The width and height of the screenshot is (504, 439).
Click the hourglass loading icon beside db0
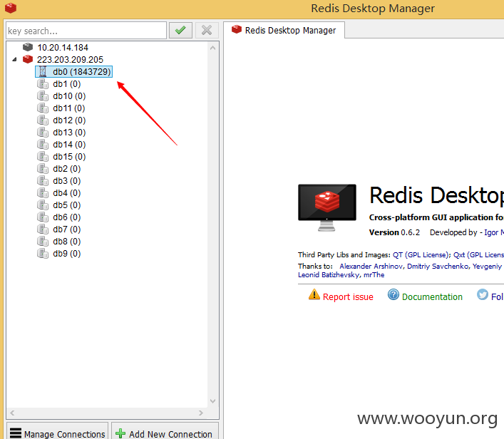click(x=43, y=71)
